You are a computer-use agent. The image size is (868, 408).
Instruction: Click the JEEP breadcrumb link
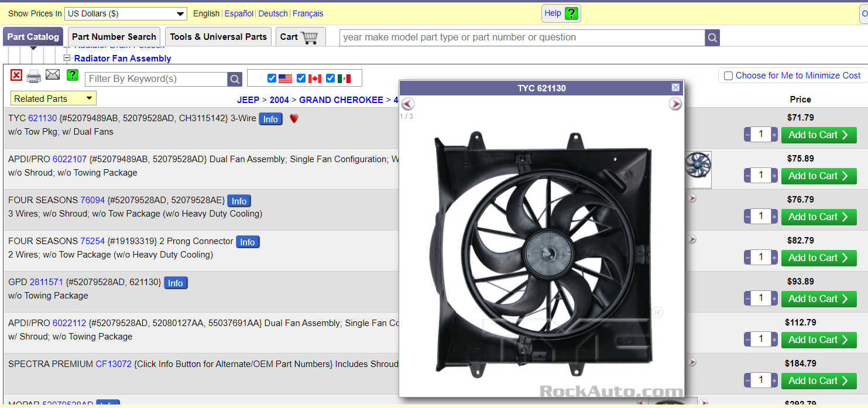pyautogui.click(x=248, y=100)
